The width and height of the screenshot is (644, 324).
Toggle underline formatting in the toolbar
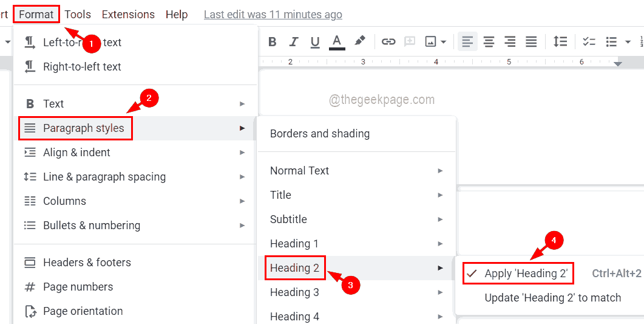315,41
